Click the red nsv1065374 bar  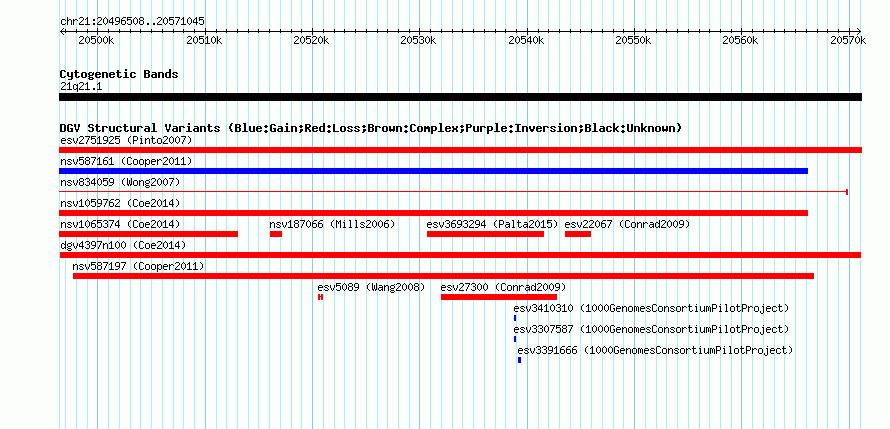pyautogui.click(x=148, y=234)
